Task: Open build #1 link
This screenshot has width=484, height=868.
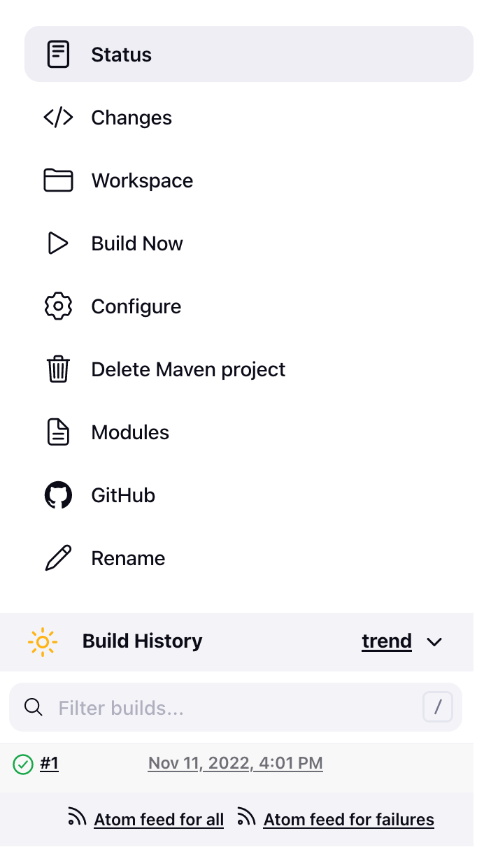Action: pyautogui.click(x=50, y=763)
